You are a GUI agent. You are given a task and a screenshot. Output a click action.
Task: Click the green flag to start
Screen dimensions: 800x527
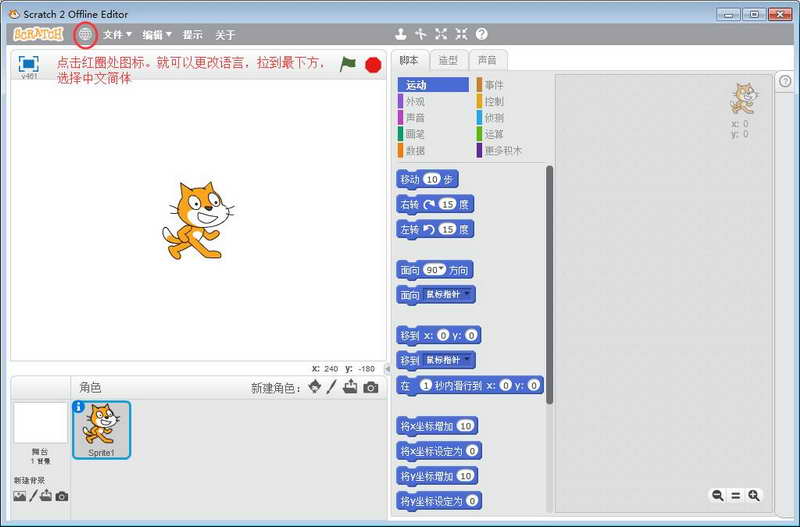tap(348, 64)
